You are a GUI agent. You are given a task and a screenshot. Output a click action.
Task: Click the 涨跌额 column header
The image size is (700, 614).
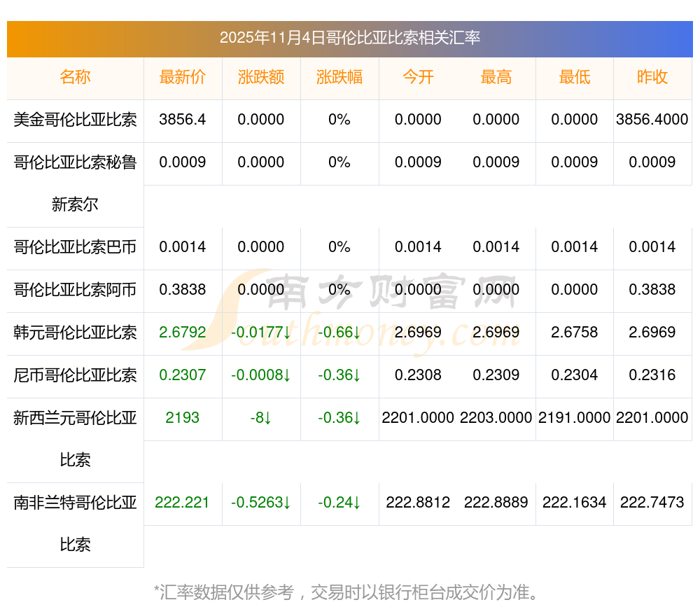pyautogui.click(x=261, y=77)
